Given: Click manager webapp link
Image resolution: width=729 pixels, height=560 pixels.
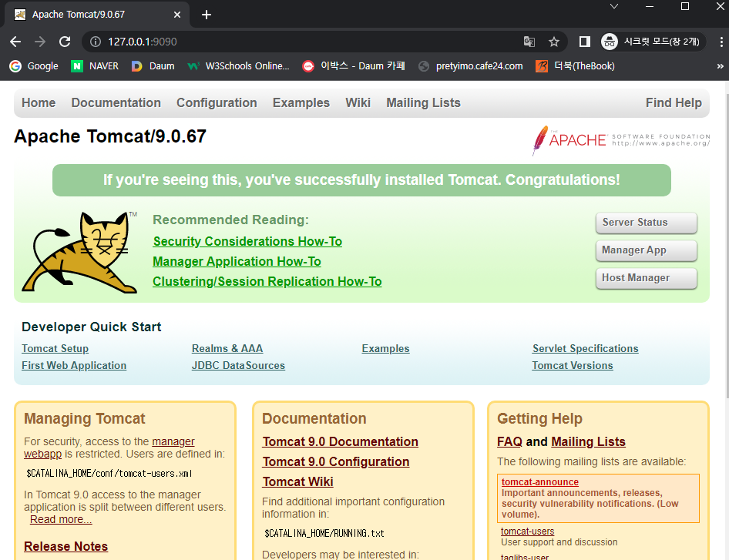Looking at the screenshot, I should (x=173, y=441).
